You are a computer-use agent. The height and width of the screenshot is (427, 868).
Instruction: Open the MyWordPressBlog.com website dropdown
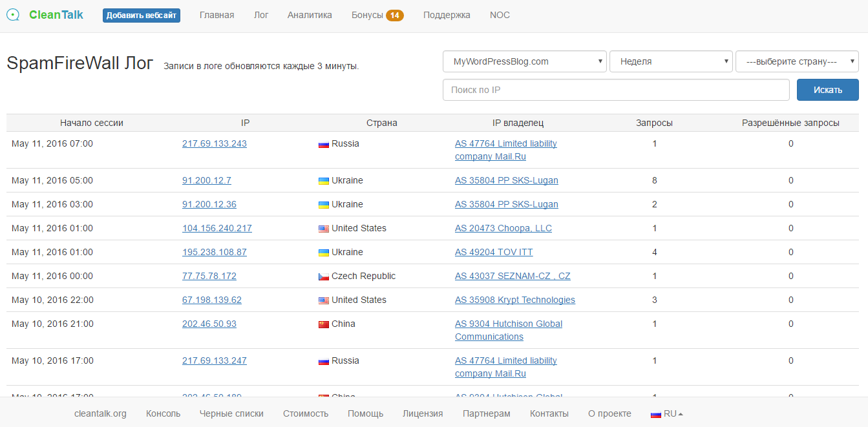pos(524,61)
